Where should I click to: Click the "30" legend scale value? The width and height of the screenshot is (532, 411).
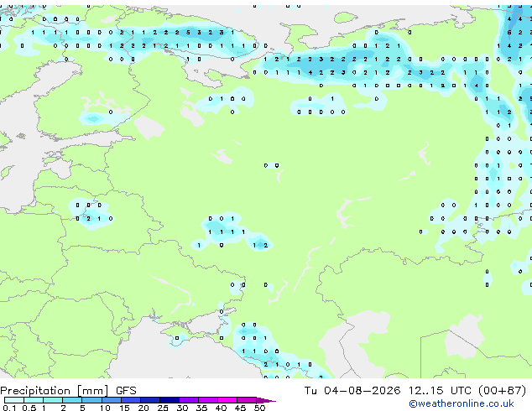tap(182, 408)
